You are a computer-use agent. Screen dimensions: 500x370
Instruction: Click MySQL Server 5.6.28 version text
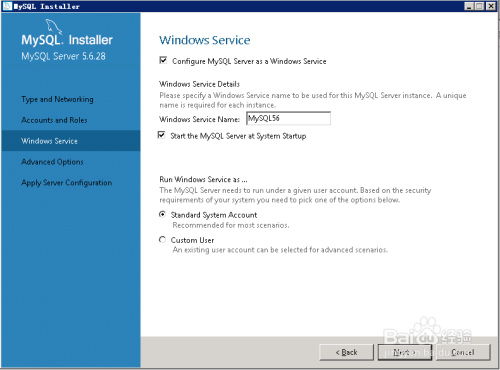coord(63,56)
